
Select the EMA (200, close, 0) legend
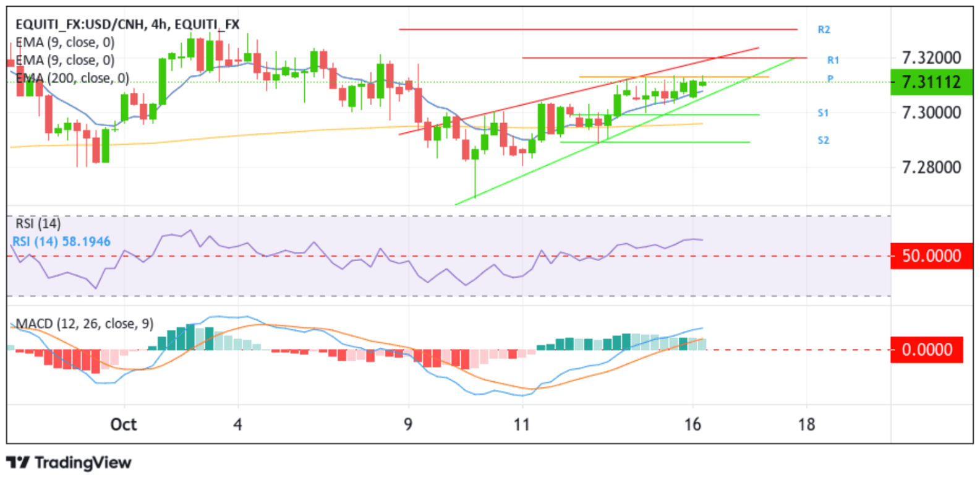pyautogui.click(x=72, y=79)
